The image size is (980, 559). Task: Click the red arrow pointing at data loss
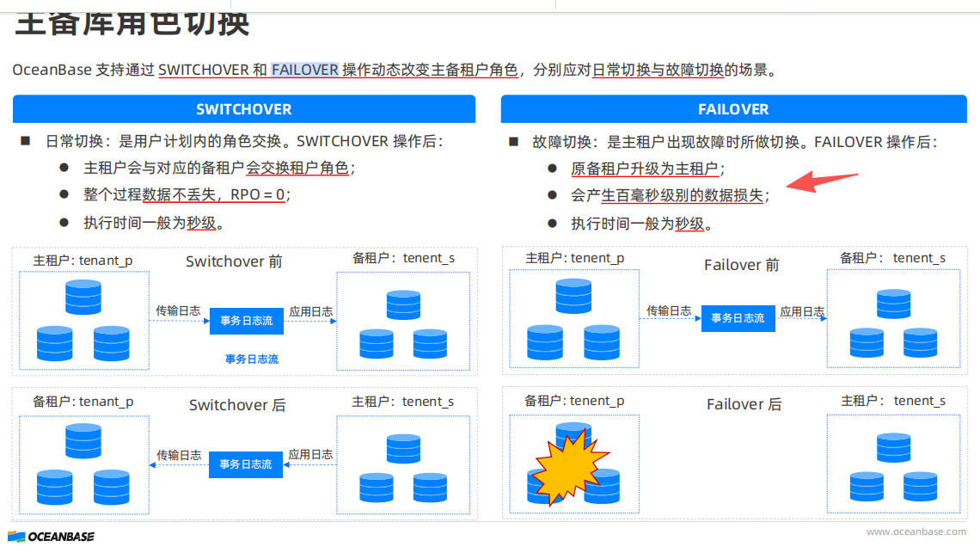coord(824,181)
